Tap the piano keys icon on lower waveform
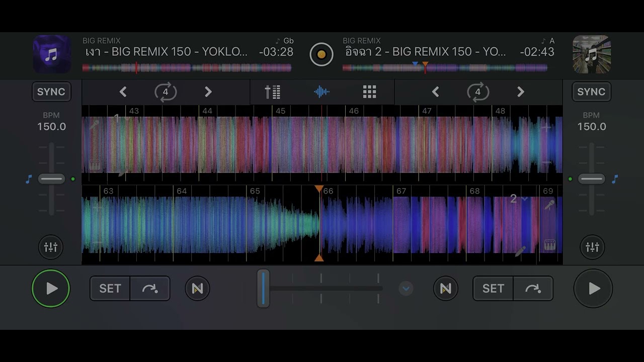The height and width of the screenshot is (362, 644). point(549,245)
